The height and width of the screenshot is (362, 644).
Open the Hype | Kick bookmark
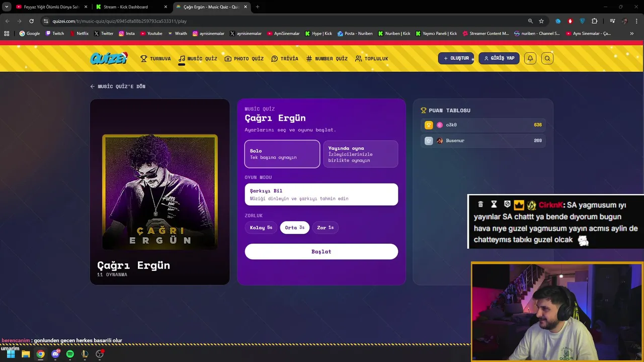coord(318,34)
